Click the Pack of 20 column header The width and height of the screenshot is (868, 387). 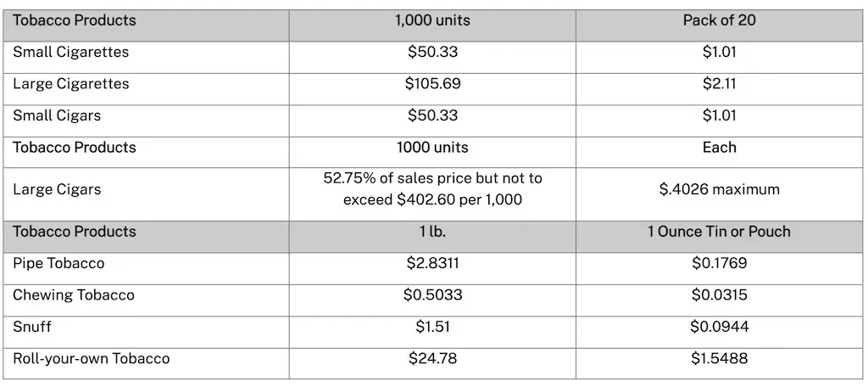(x=719, y=20)
